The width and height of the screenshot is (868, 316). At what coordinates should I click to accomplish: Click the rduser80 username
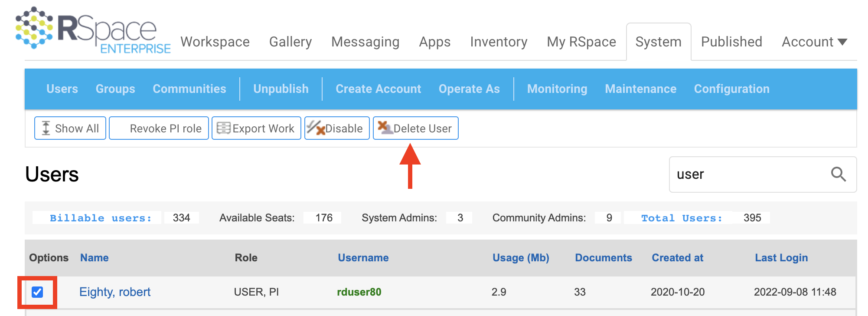(x=359, y=292)
